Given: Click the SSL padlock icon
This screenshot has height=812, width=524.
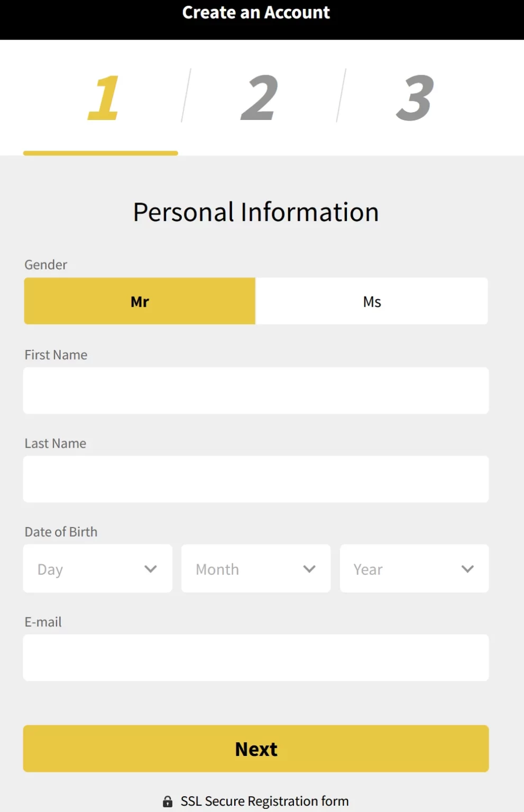Looking at the screenshot, I should (x=168, y=801).
